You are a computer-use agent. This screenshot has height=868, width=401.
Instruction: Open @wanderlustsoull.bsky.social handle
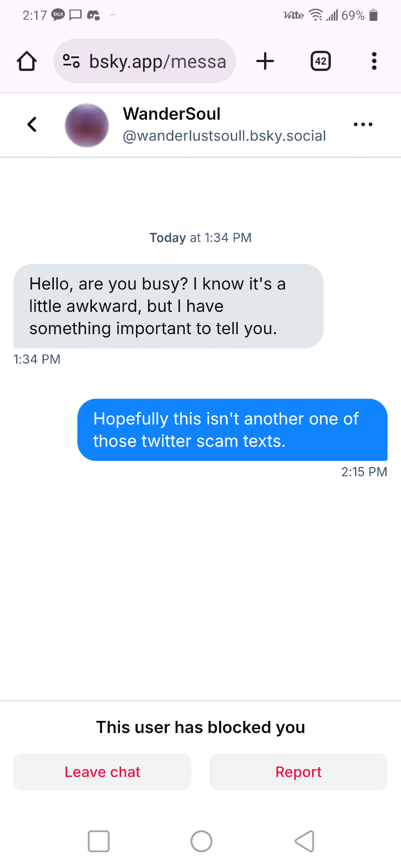coord(224,136)
